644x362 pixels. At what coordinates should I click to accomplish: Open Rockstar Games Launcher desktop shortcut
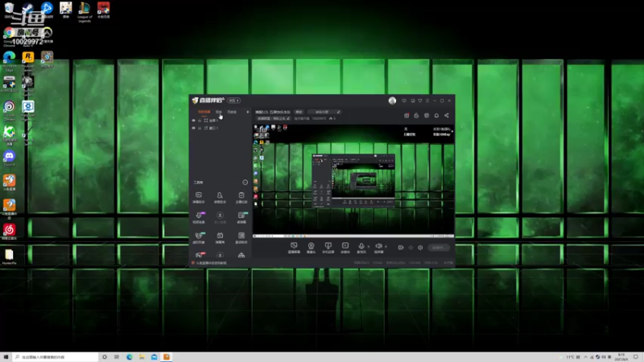point(28,61)
